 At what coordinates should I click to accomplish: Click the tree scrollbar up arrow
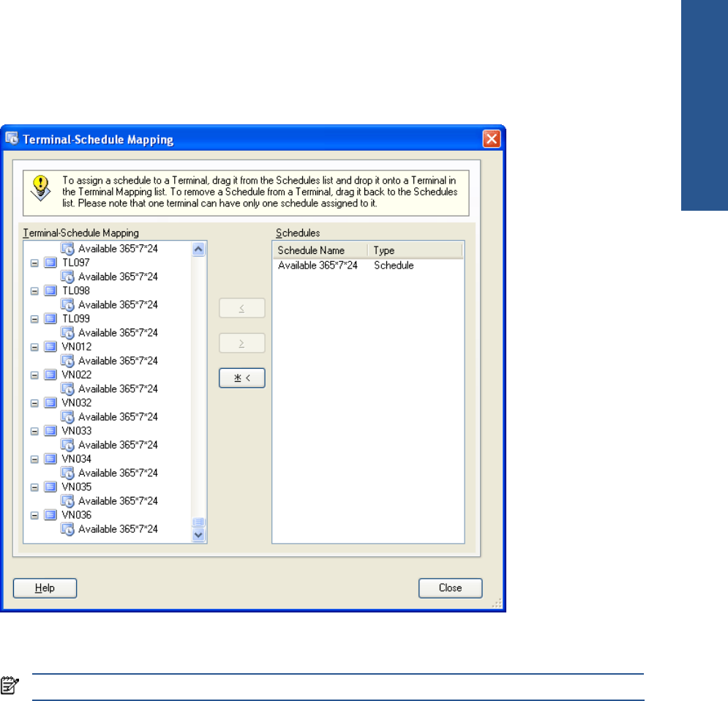tap(198, 250)
